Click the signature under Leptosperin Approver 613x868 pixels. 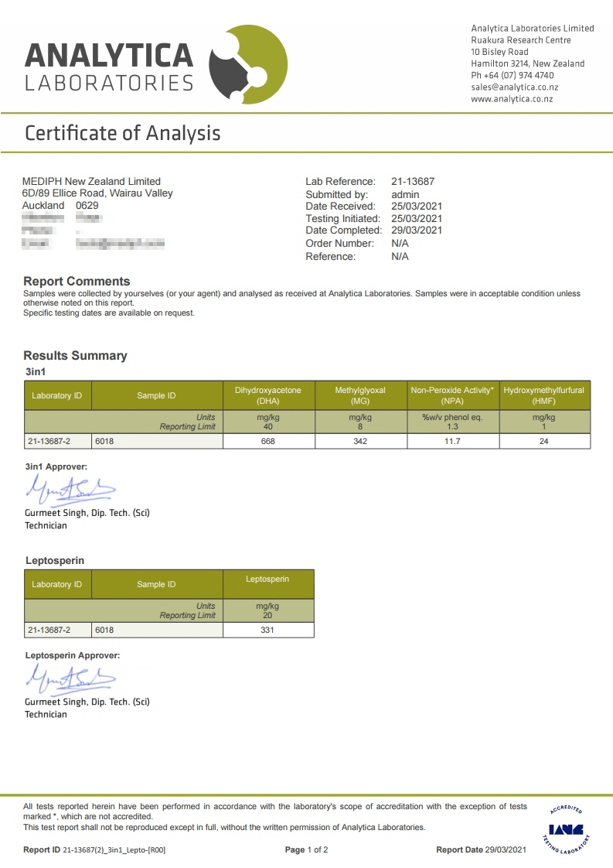70,678
